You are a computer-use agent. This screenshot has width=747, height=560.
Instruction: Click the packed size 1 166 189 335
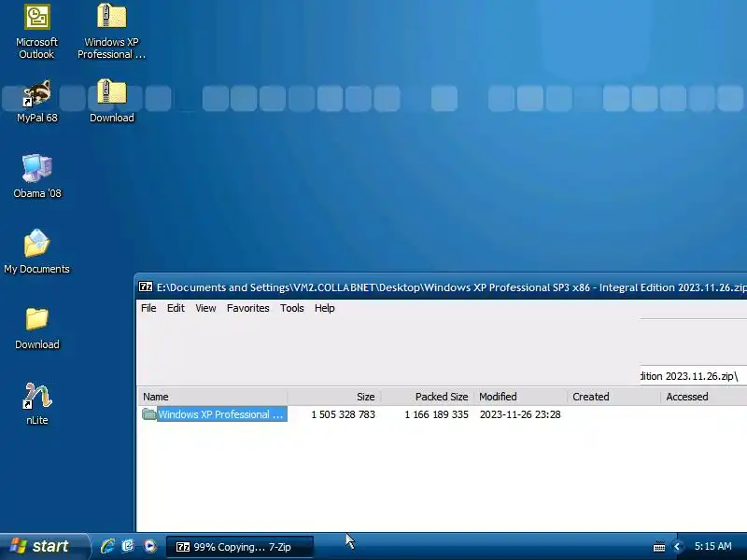(x=436, y=414)
